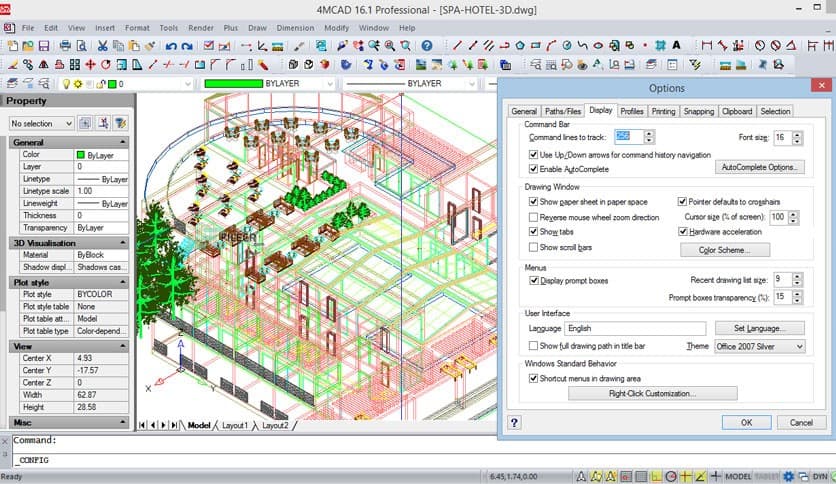Viewport: 836px width, 484px height.
Task: Open the Theme dropdown Office 2007 Silver
Action: click(x=759, y=346)
